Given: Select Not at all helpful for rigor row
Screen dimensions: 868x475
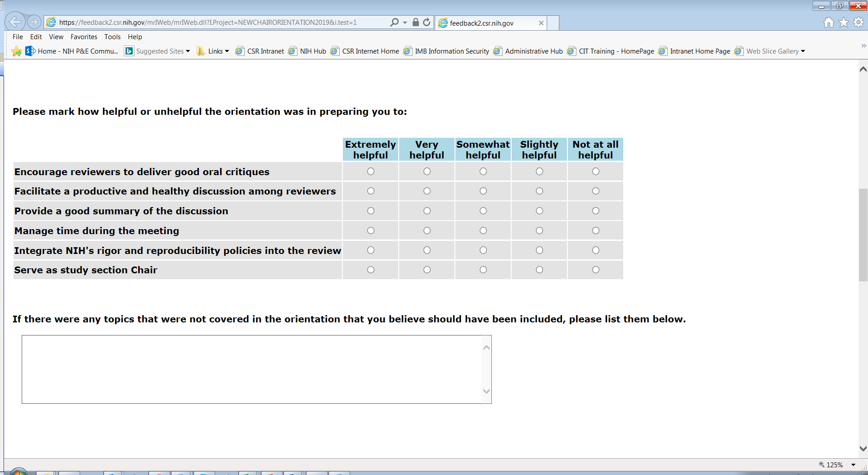Looking at the screenshot, I should [x=596, y=250].
